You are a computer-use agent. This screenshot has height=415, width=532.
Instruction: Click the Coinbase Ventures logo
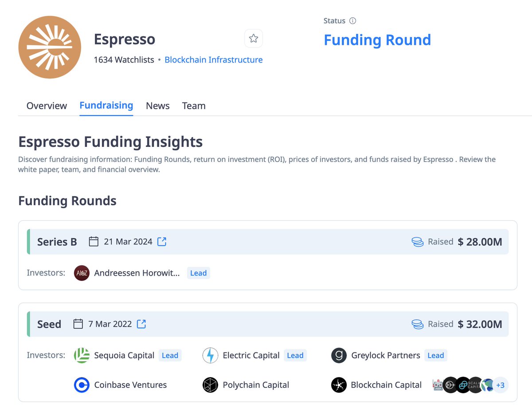click(x=82, y=385)
